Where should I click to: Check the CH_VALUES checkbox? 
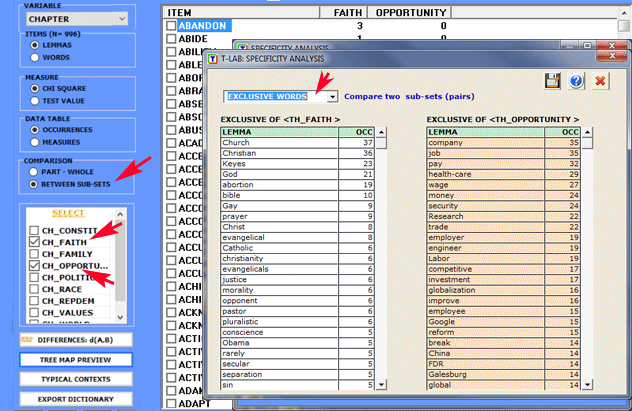coord(34,313)
